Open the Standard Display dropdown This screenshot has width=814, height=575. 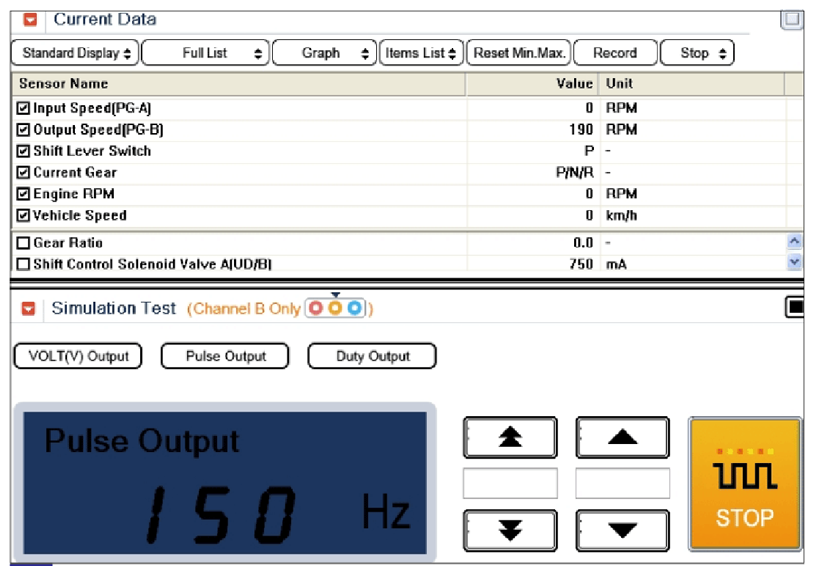coord(75,53)
